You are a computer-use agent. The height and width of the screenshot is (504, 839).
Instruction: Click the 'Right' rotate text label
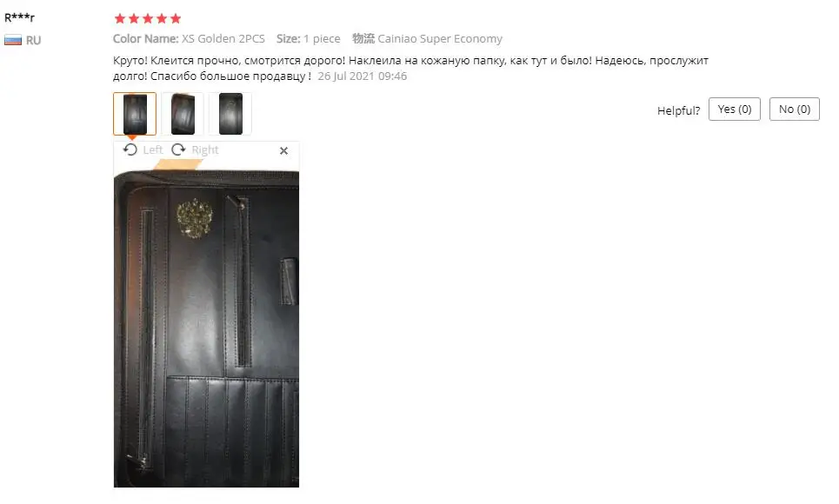[205, 149]
